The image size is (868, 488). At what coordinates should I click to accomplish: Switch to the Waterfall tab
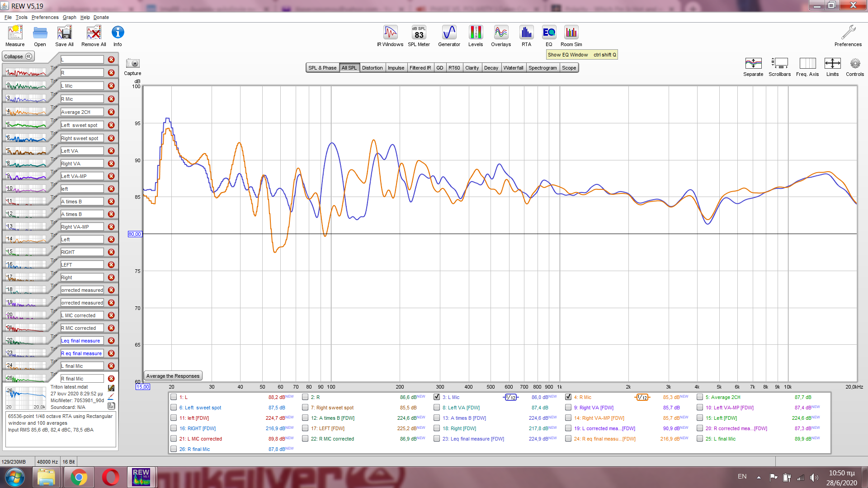(x=513, y=68)
